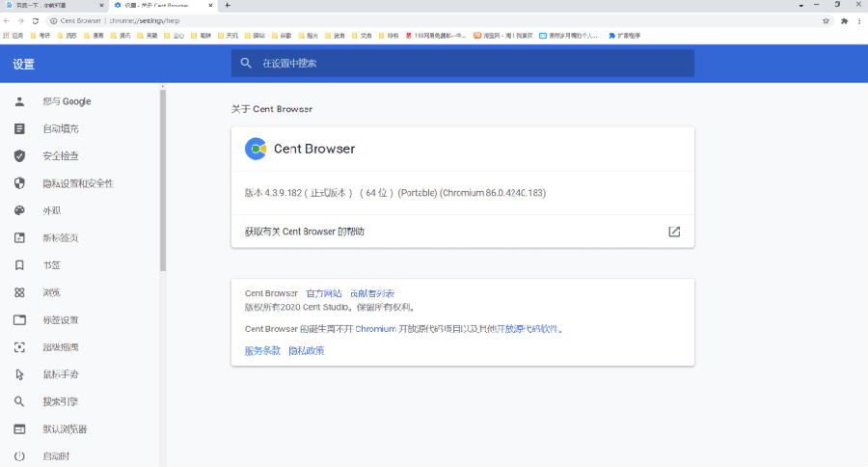Image resolution: width=868 pixels, height=467 pixels.
Task: Open the 官方网站 link
Action: pyautogui.click(x=323, y=293)
